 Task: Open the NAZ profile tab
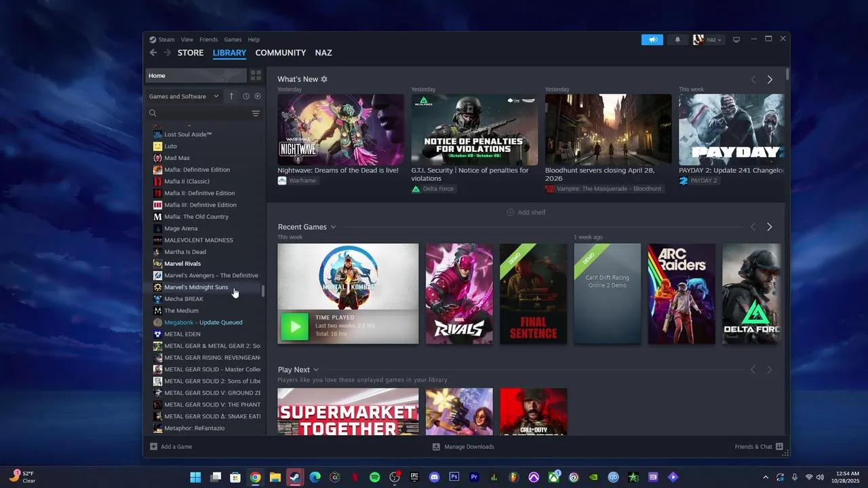(323, 53)
